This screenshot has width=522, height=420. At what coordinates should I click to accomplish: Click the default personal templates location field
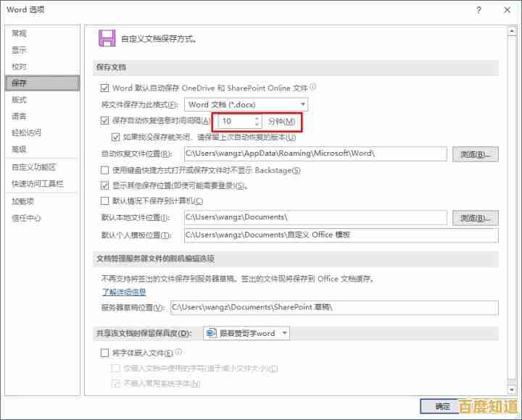click(341, 235)
